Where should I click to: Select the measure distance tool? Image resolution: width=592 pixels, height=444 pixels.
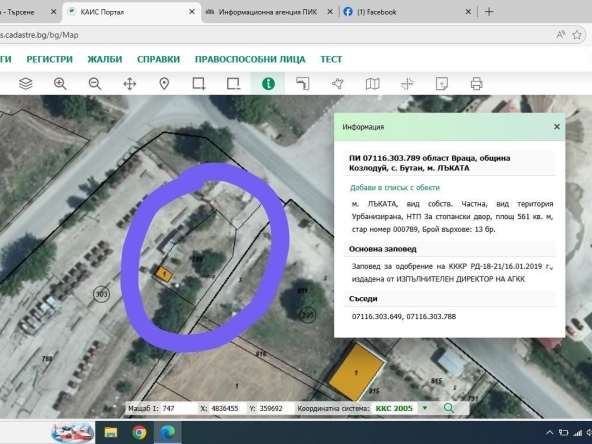(303, 83)
